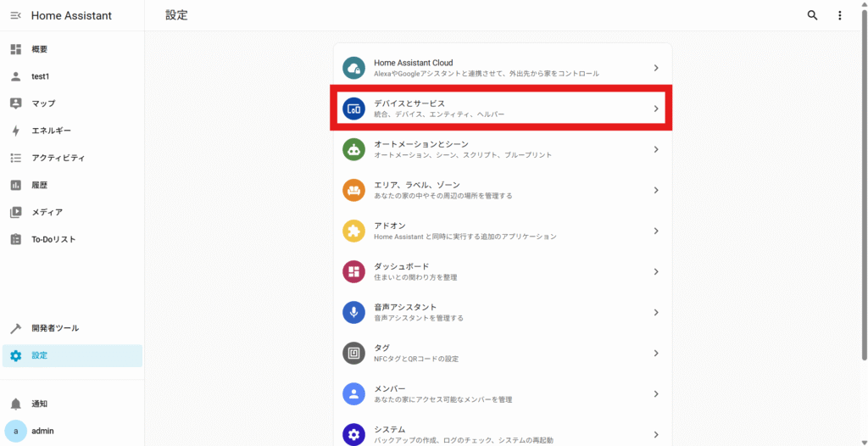This screenshot has height=446, width=868.
Task: Open 概要 in the sidebar
Action: pyautogui.click(x=39, y=49)
